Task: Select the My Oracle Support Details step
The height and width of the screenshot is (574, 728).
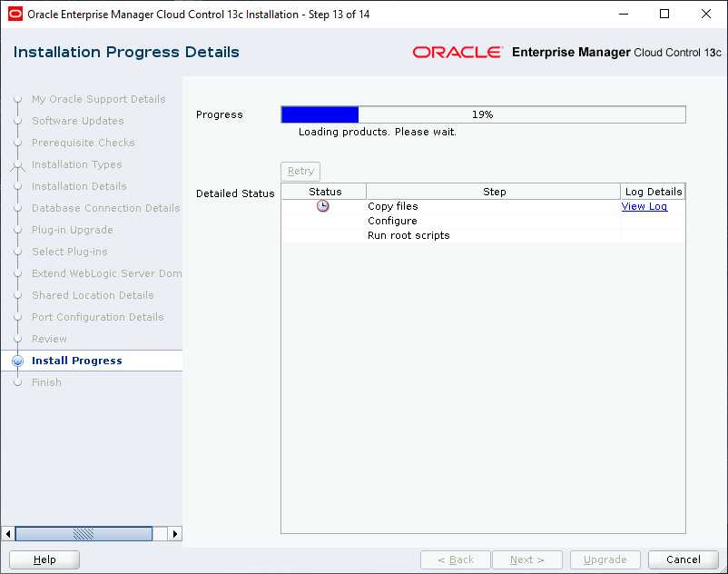Action: pyautogui.click(x=98, y=99)
